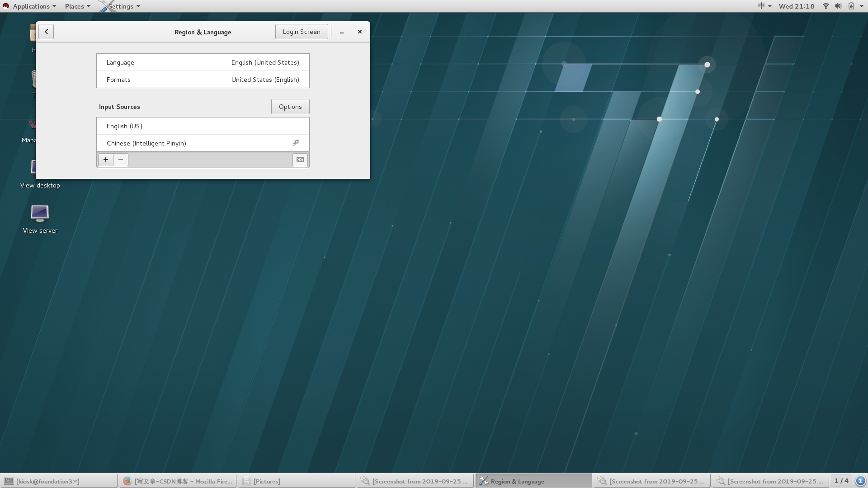Select English (US) input source
The height and width of the screenshot is (488, 868).
[x=203, y=126]
